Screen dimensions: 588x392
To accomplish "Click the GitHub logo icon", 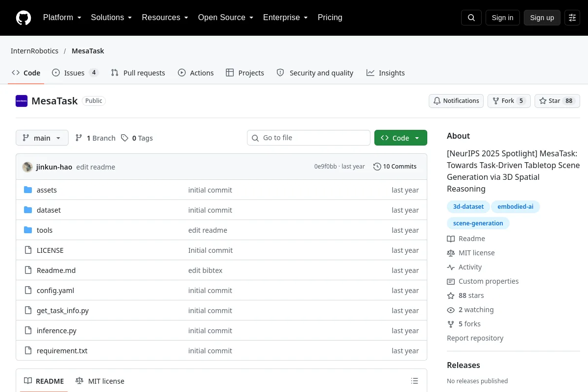I will pyautogui.click(x=24, y=18).
